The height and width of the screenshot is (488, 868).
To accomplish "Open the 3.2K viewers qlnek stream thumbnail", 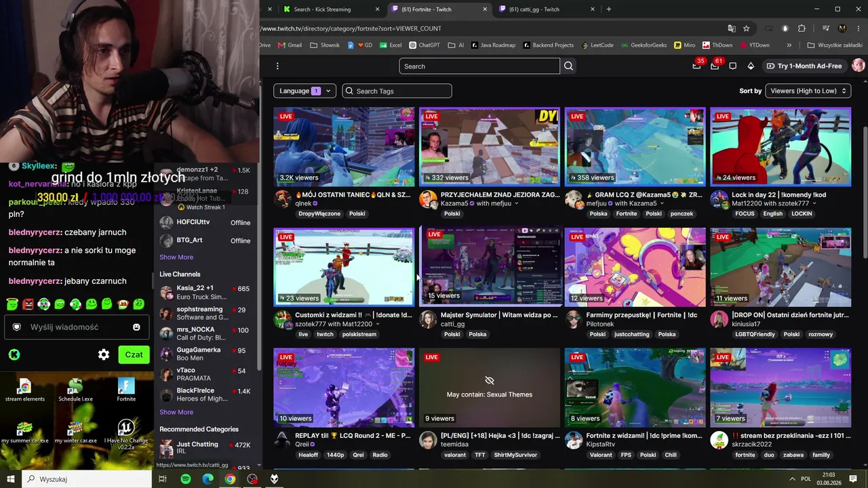I will click(344, 146).
